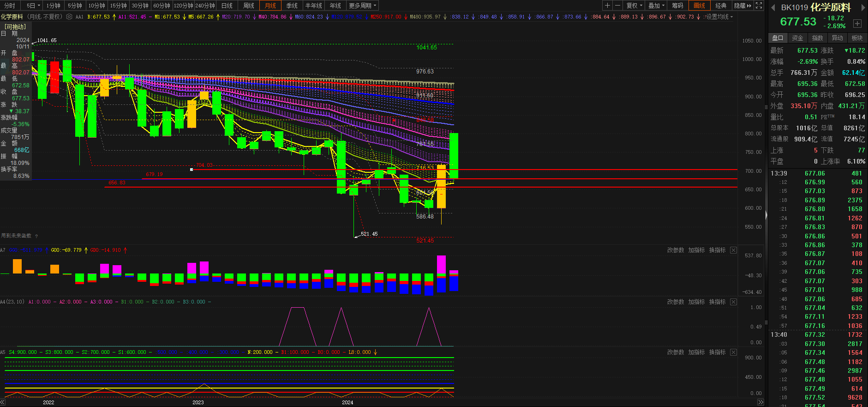
Task: Zoom out the chart with minus icon
Action: (x=617, y=6)
